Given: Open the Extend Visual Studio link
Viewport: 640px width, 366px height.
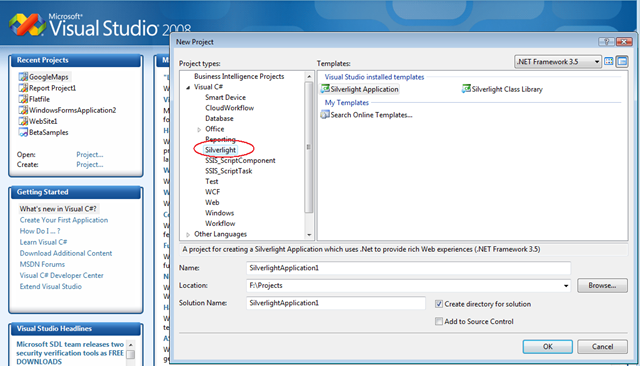Looking at the screenshot, I should pos(51,286).
